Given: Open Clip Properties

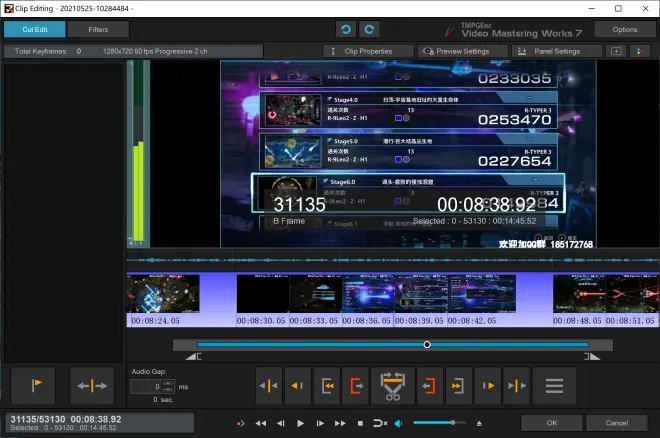Looking at the screenshot, I should pyautogui.click(x=368, y=51).
